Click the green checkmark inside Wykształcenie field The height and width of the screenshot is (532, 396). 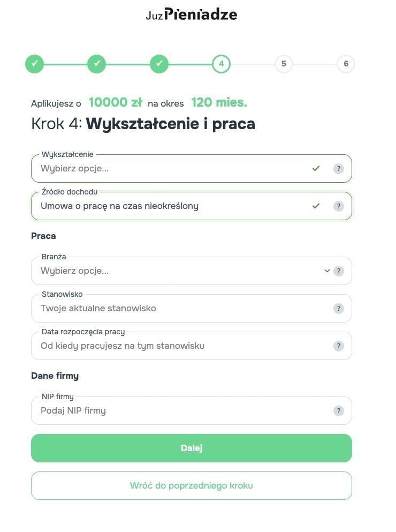pyautogui.click(x=316, y=168)
